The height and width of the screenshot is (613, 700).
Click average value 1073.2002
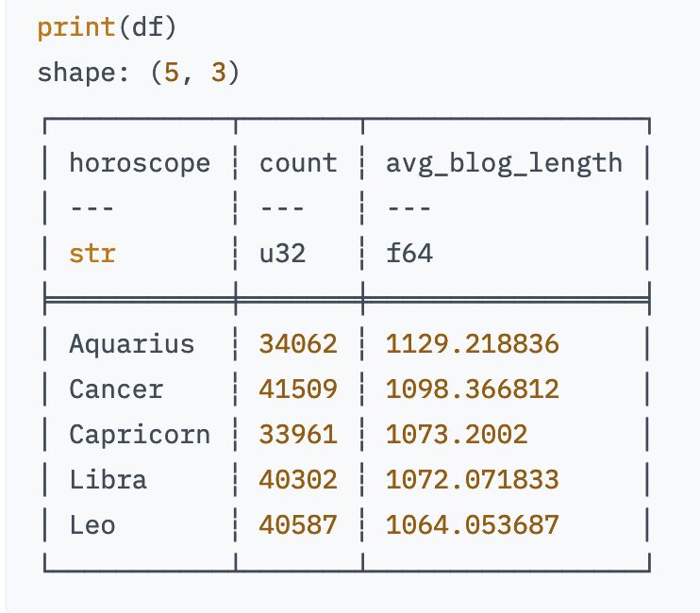point(456,435)
